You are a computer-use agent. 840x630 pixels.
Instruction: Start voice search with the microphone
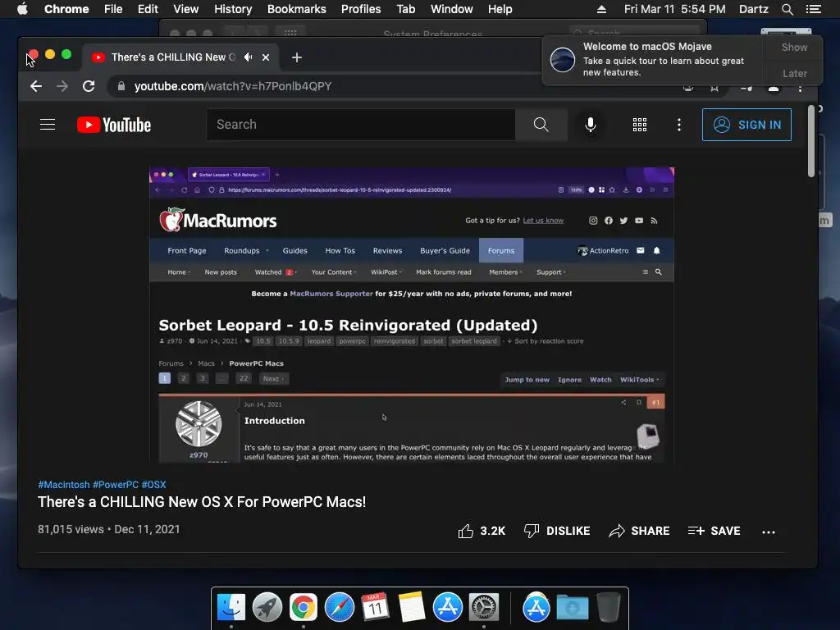[x=591, y=125]
